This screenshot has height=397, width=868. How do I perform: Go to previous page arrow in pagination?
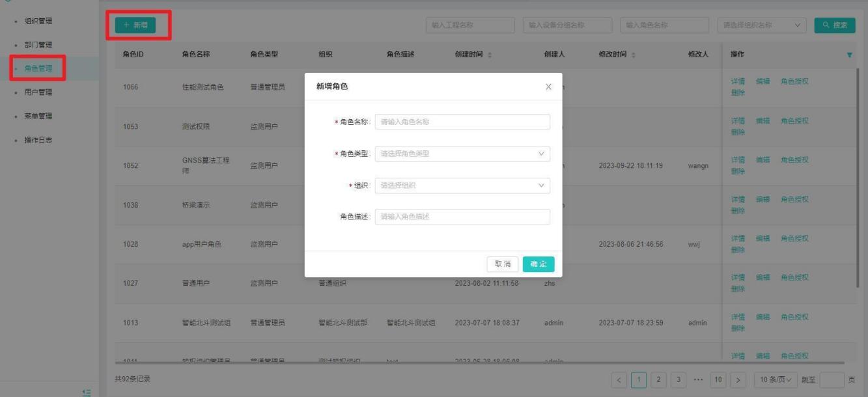point(619,379)
